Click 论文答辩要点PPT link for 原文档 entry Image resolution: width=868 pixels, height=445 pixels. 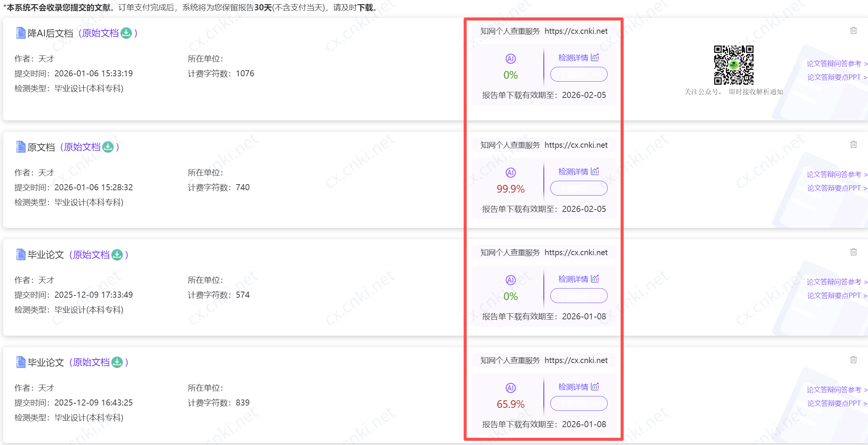[834, 188]
